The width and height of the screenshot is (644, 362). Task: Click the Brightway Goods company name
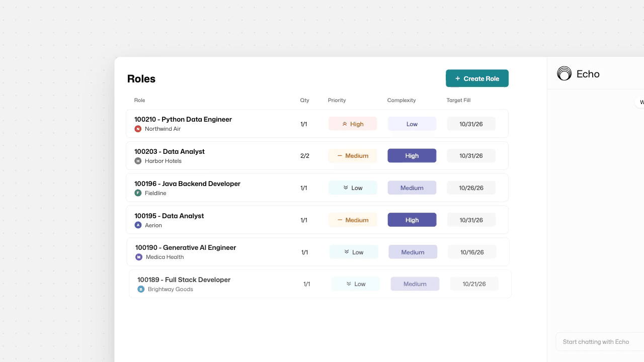click(171, 289)
